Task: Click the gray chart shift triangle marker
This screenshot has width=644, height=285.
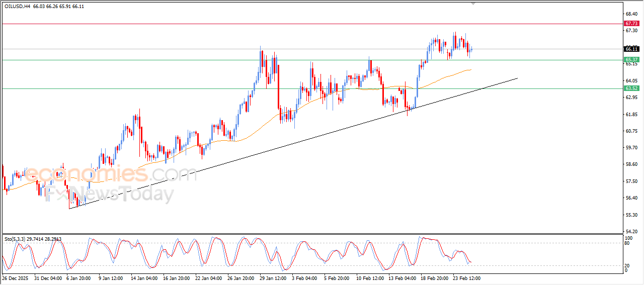Action: (x=472, y=3)
